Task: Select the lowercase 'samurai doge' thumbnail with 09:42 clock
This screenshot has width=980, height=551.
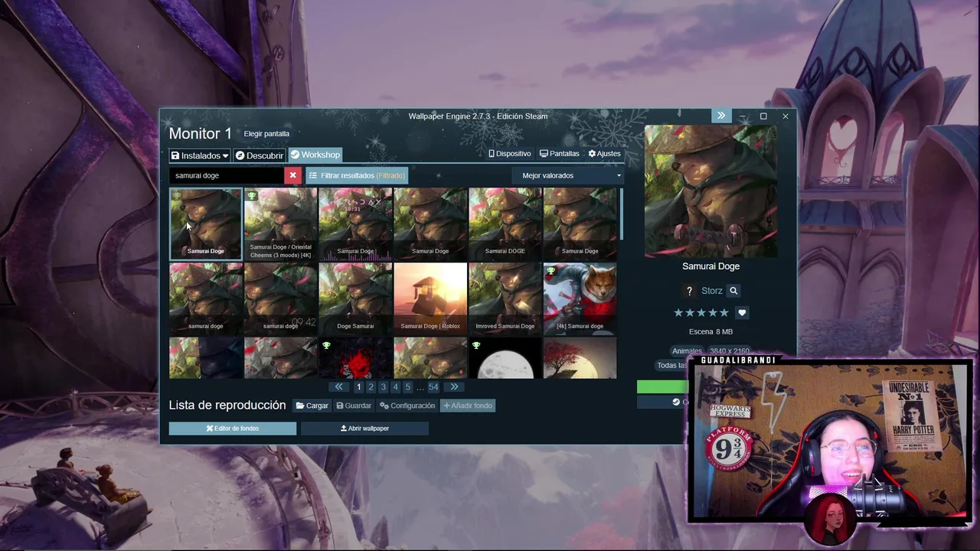Action: coord(280,298)
